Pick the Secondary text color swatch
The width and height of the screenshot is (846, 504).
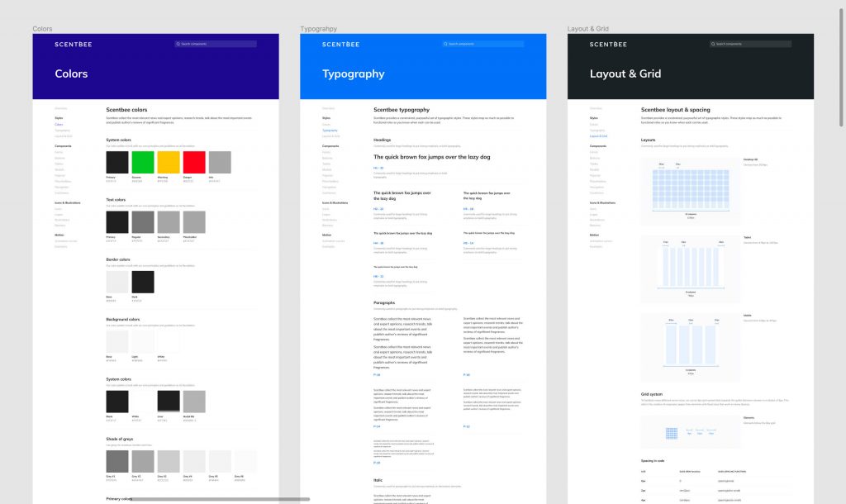click(x=169, y=222)
